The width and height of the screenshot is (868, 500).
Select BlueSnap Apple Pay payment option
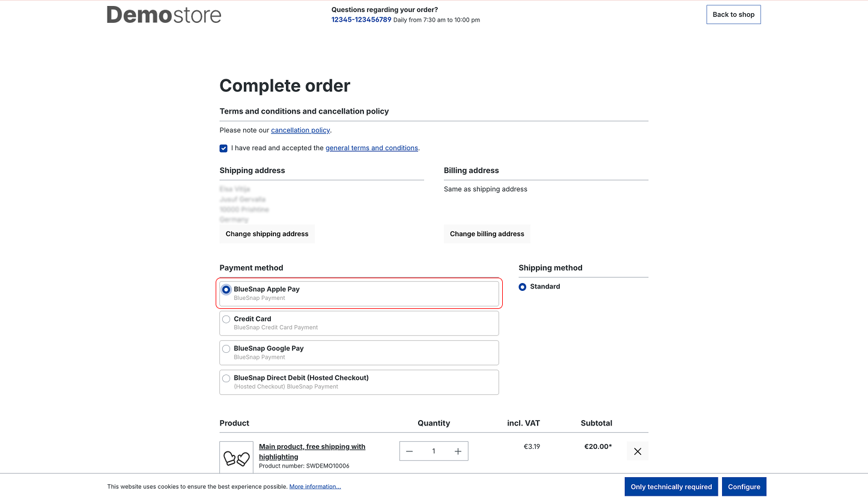point(226,290)
